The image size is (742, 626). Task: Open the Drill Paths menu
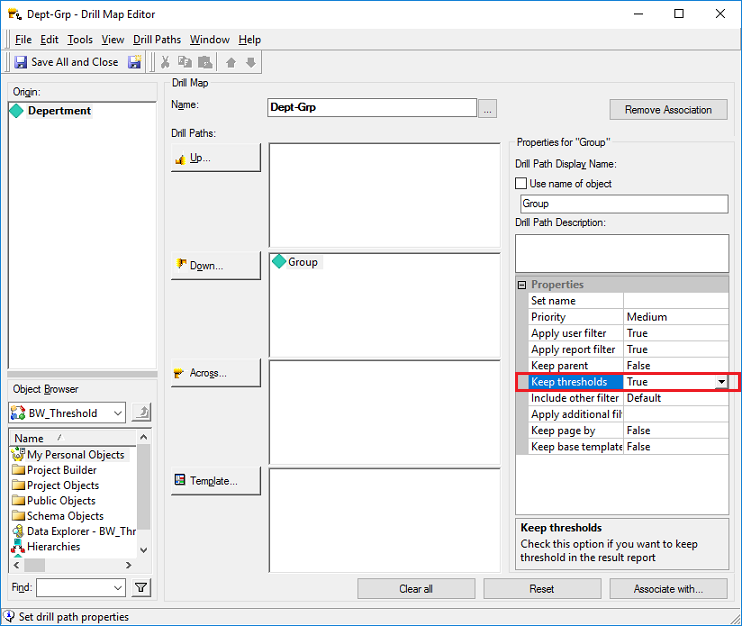tap(157, 40)
